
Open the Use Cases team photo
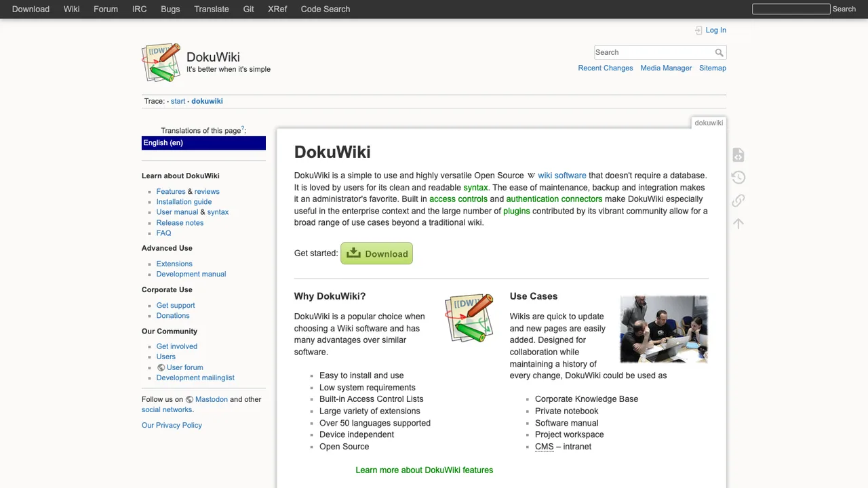click(x=663, y=329)
